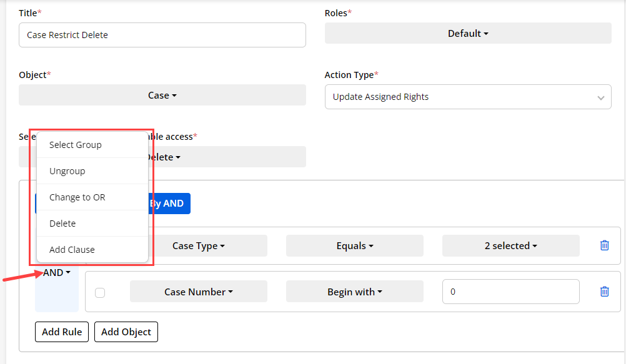This screenshot has width=626, height=364.
Task: Open the Roles dropdown showing Default
Action: [x=467, y=34]
